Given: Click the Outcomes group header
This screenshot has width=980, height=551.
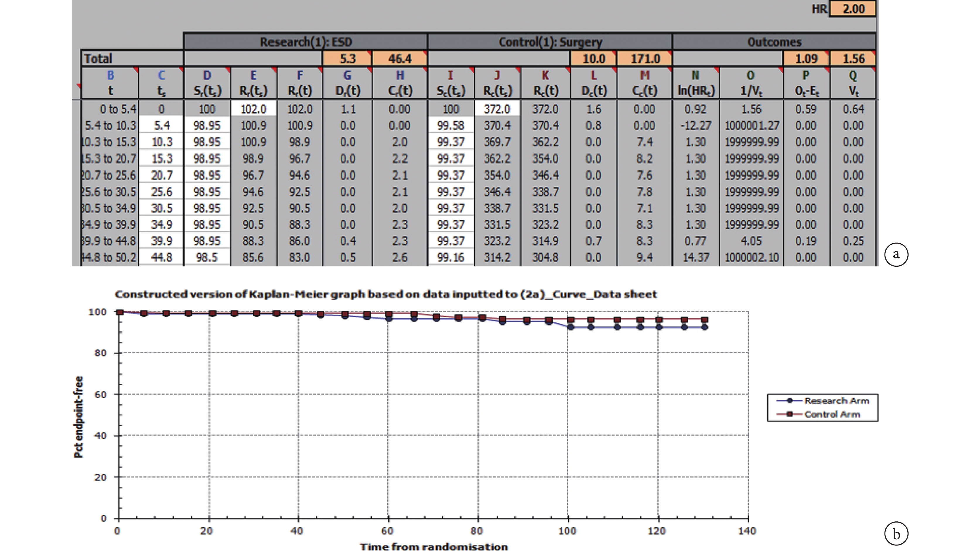Looking at the screenshot, I should click(775, 42).
